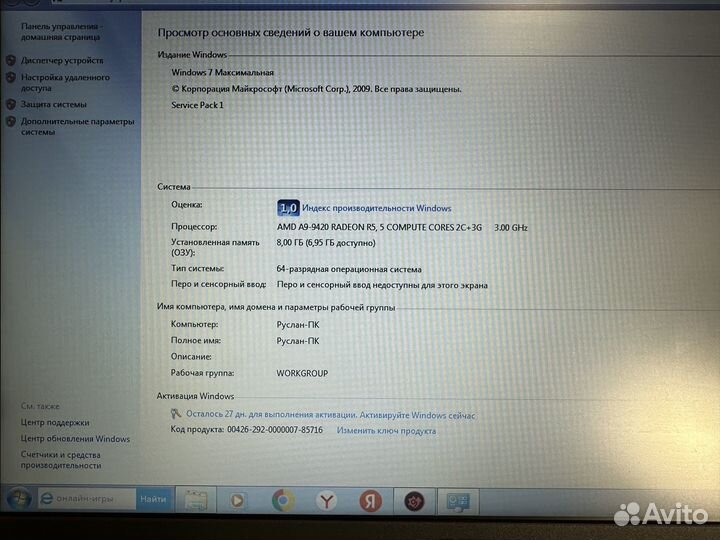Click the Найти search button
The width and height of the screenshot is (720, 540).
[x=153, y=499]
